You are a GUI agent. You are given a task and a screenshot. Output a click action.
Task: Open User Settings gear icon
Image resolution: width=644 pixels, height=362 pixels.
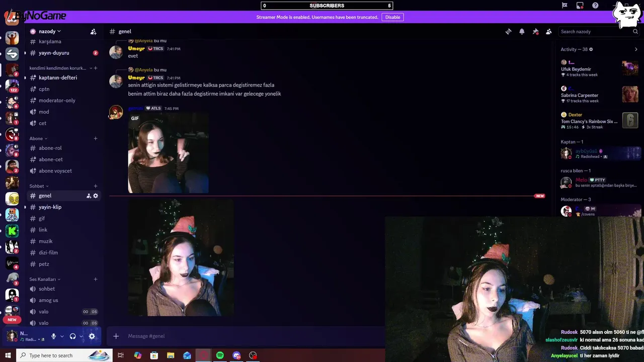pyautogui.click(x=92, y=336)
